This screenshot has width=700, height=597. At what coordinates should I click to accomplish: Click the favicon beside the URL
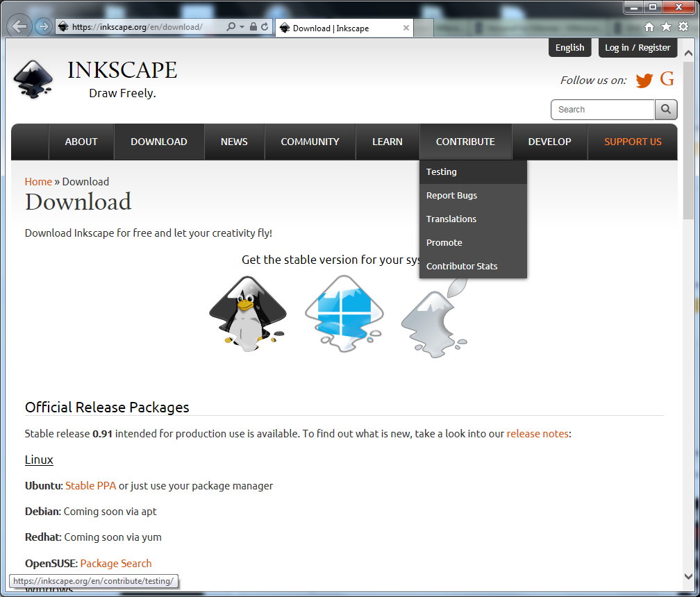coord(63,27)
